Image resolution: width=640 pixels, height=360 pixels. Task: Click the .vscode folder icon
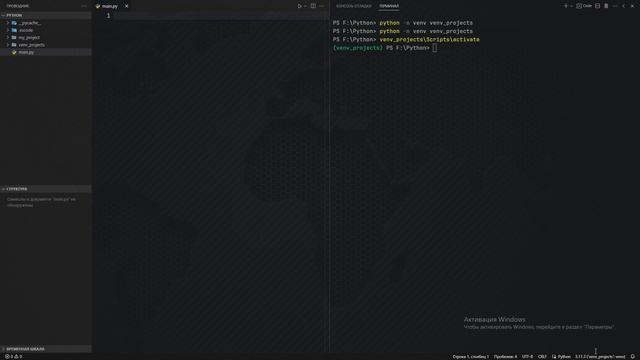14,30
